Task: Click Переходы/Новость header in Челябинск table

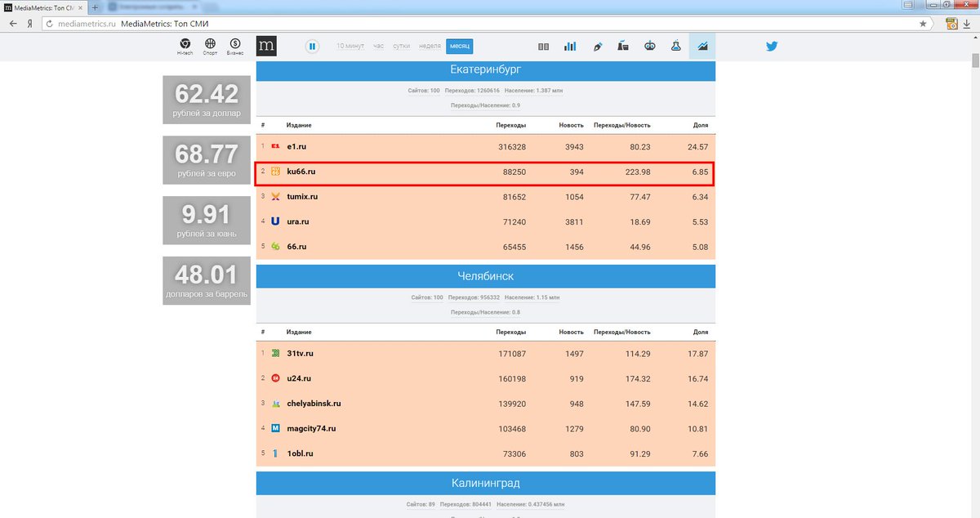Action: (622, 333)
